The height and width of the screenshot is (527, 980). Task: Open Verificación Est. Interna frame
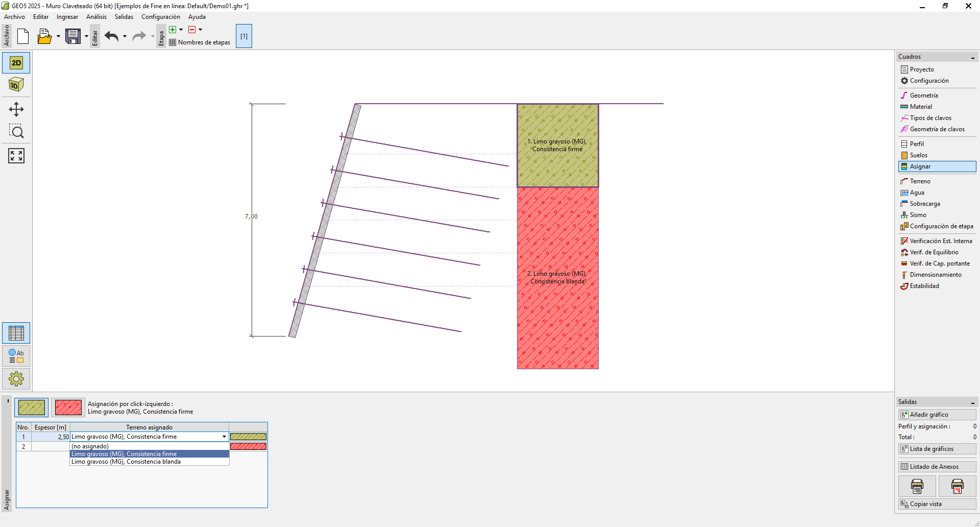(x=937, y=241)
